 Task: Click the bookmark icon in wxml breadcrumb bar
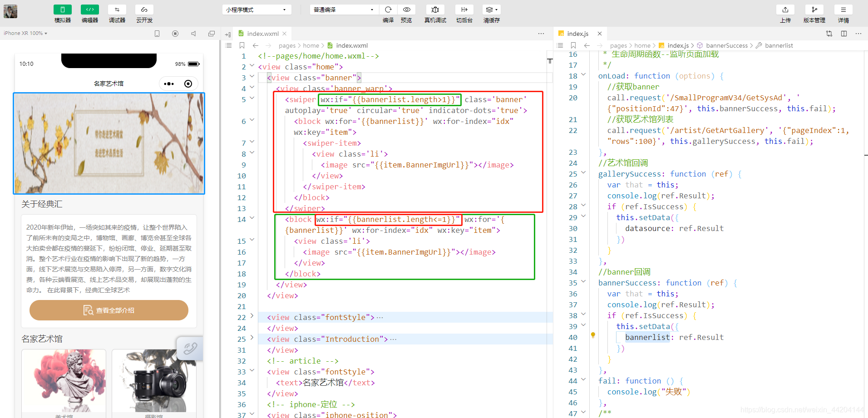coord(242,45)
